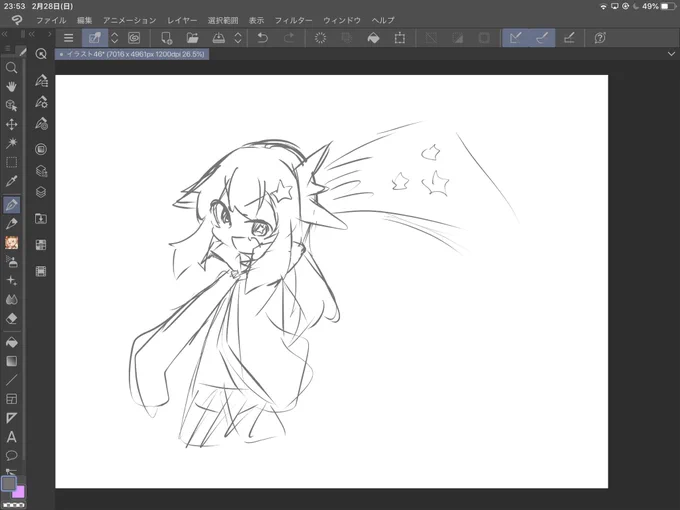The height and width of the screenshot is (510, 680).
Task: Clear the layer with dotted circle icon
Action: tap(320, 38)
